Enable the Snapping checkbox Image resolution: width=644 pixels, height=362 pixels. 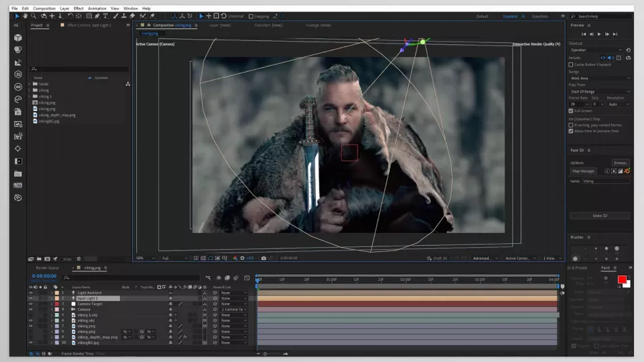tap(251, 16)
